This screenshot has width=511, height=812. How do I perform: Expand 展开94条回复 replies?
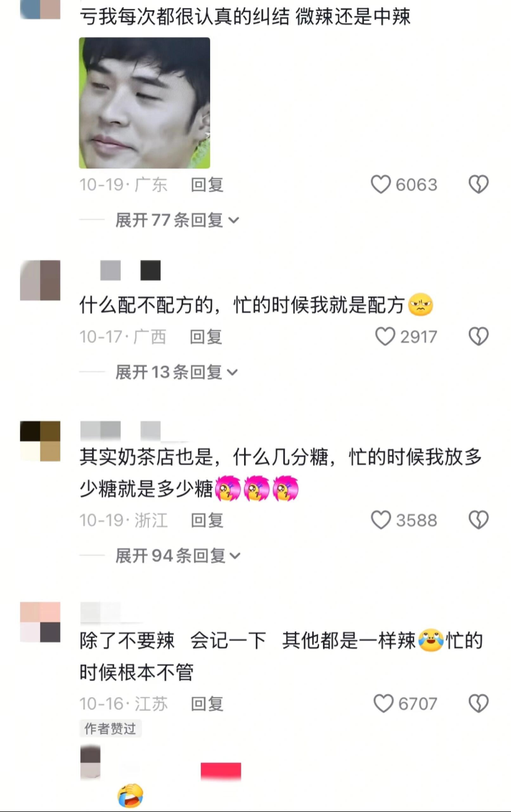(x=178, y=556)
